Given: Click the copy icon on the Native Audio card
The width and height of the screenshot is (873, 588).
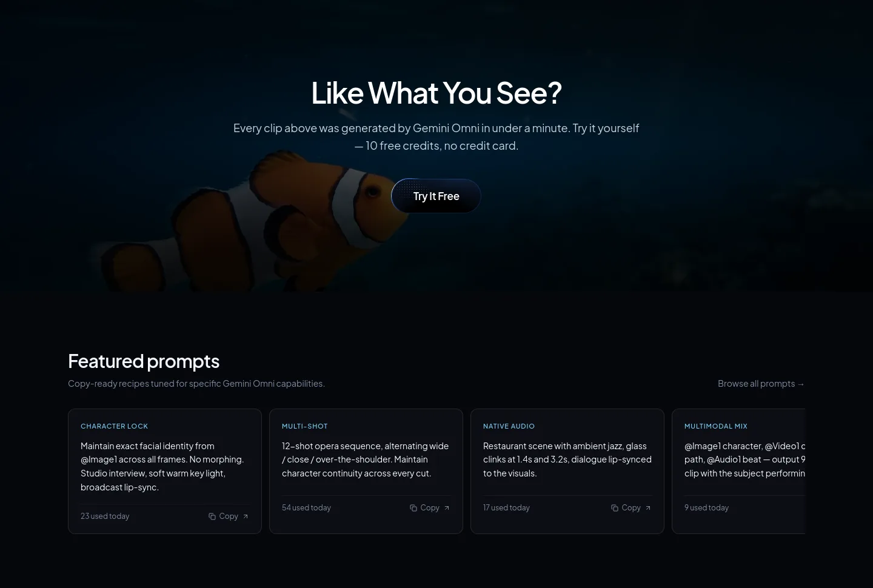Looking at the screenshot, I should click(x=615, y=508).
